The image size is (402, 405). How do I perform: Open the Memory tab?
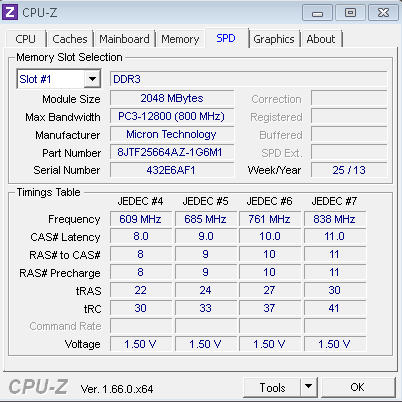coord(180,39)
